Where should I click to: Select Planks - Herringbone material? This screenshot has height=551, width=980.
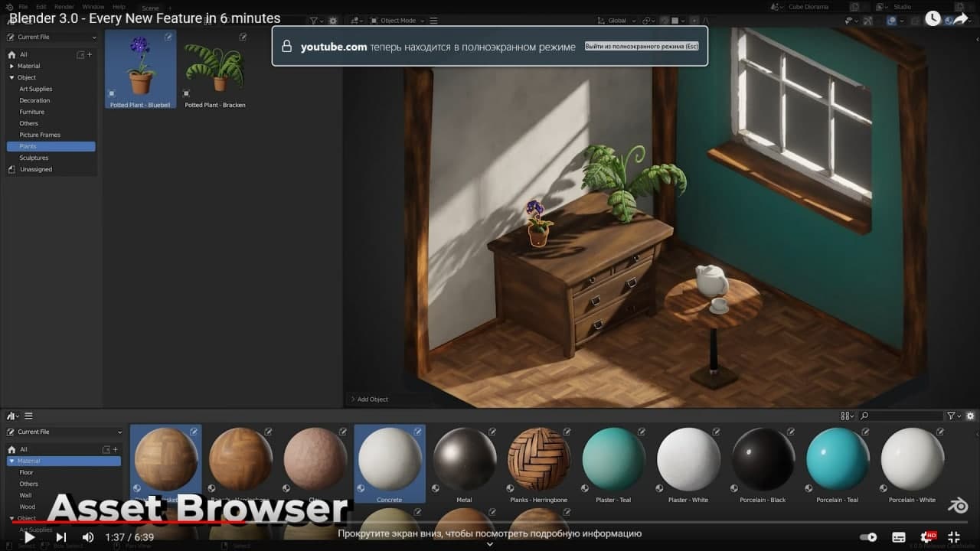(539, 464)
